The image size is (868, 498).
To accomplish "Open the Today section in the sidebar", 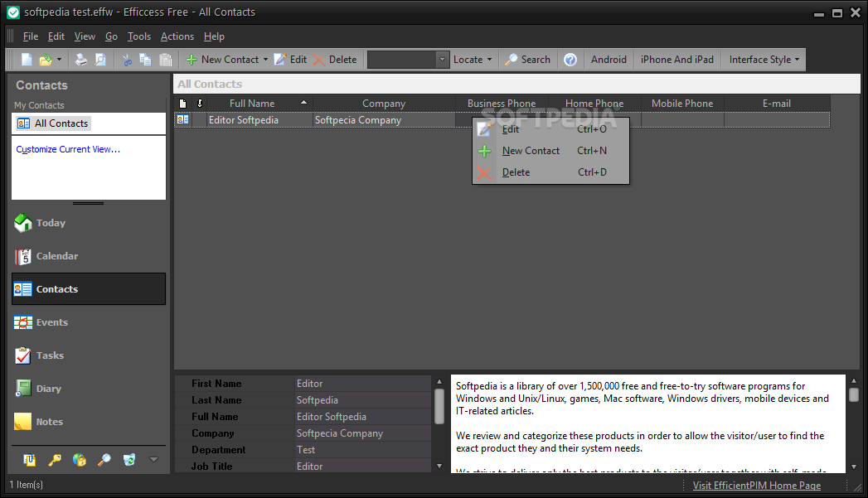I will (89, 223).
